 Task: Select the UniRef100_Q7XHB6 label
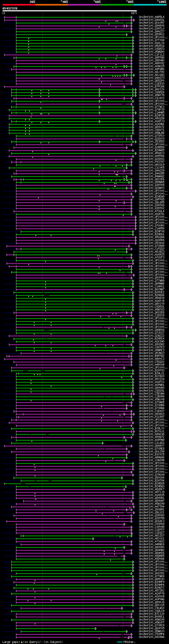pos(152,405)
